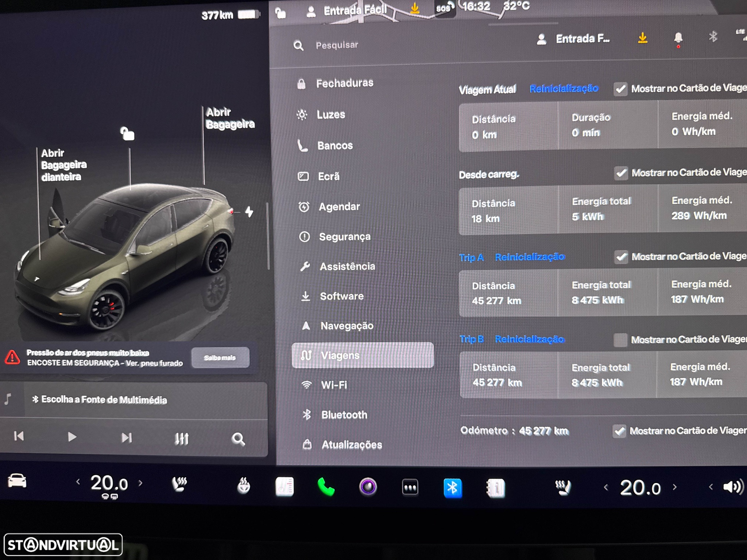Tap the red tire pressure warning triangle

point(12,357)
